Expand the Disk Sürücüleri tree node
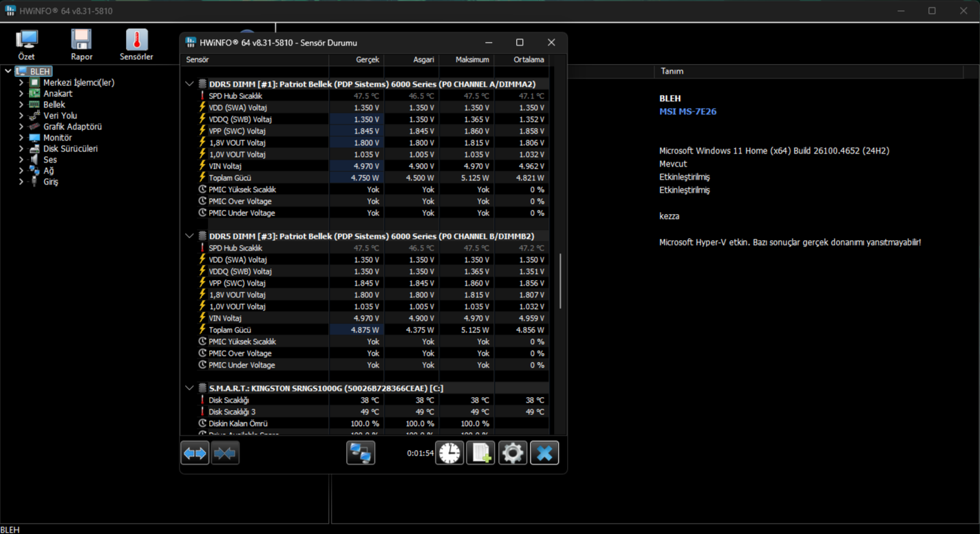980x534 pixels. (x=21, y=149)
